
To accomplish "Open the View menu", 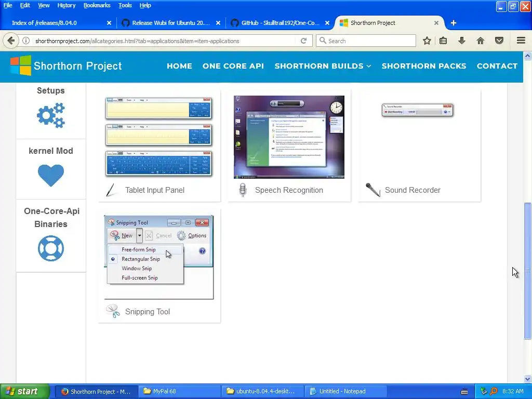I will coord(44,5).
